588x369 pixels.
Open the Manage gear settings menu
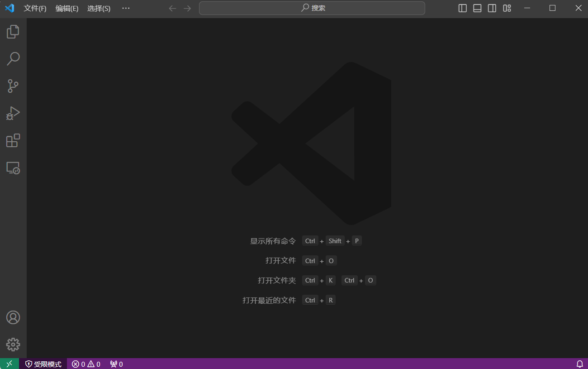click(x=13, y=345)
